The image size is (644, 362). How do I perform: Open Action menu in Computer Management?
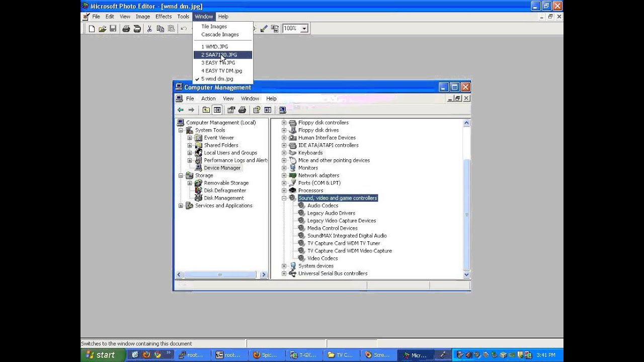pyautogui.click(x=208, y=99)
